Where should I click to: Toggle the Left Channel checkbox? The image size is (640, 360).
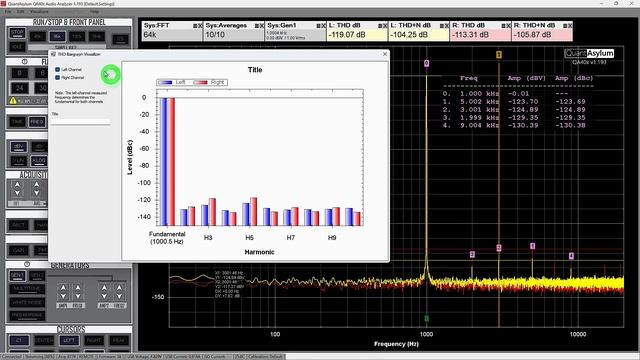pyautogui.click(x=58, y=70)
